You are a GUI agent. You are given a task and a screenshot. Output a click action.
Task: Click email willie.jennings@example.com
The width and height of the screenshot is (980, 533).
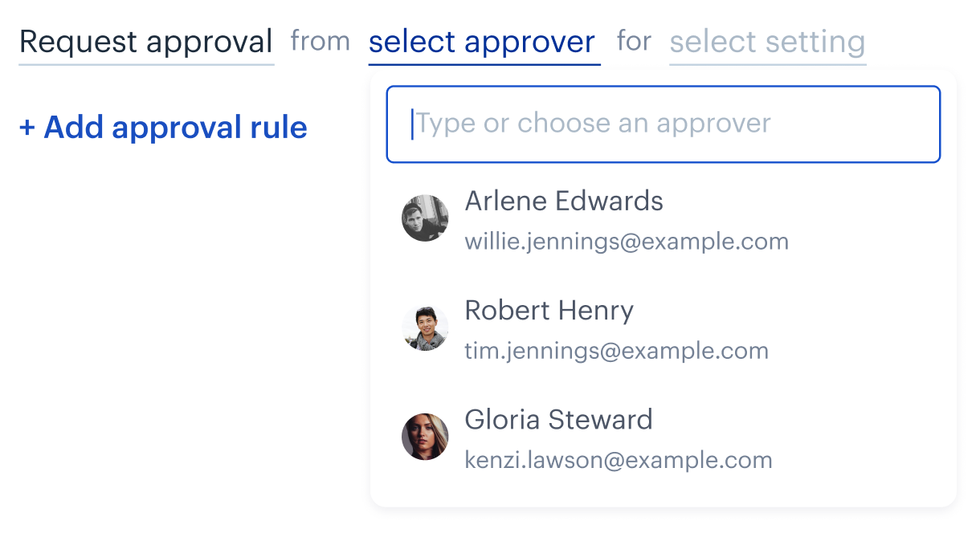[627, 242]
